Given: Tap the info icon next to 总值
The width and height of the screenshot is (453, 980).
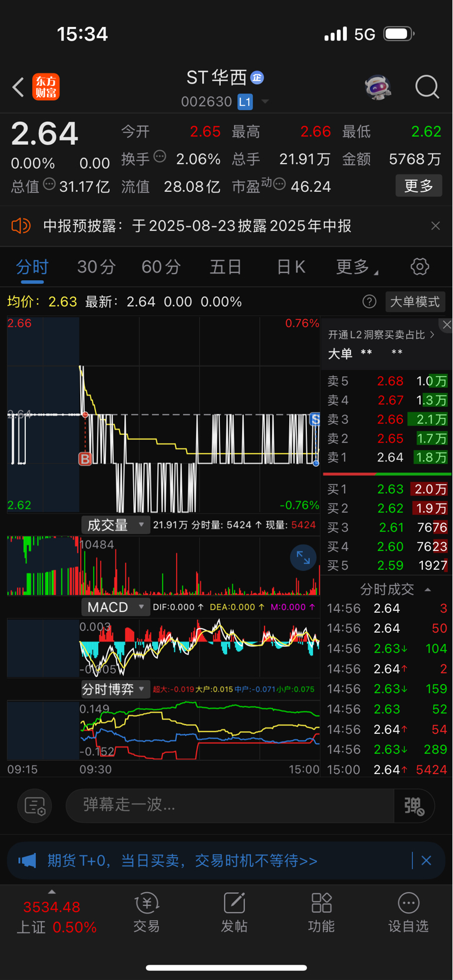Looking at the screenshot, I should click(x=49, y=184).
